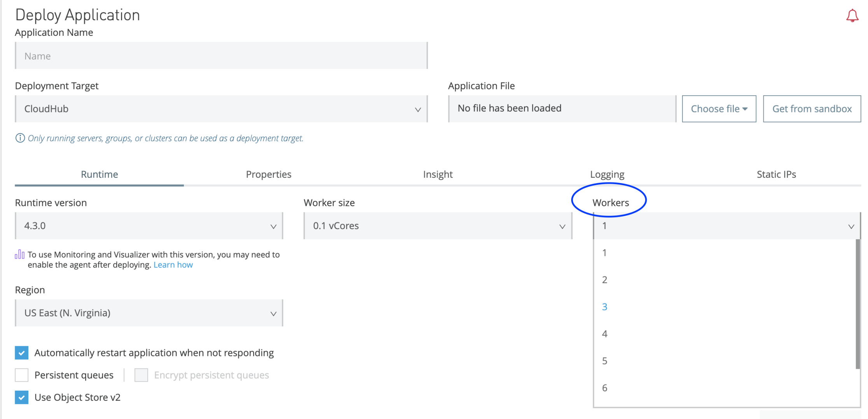Uncheck Automatically restart application checkbox
Image resolution: width=868 pixels, height=419 pixels.
click(x=22, y=353)
